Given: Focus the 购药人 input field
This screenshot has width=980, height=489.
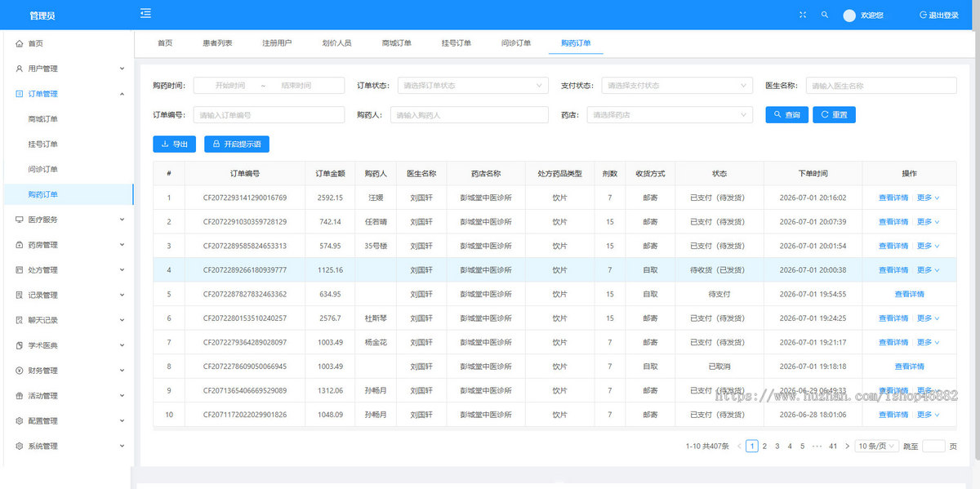Looking at the screenshot, I should coord(470,115).
